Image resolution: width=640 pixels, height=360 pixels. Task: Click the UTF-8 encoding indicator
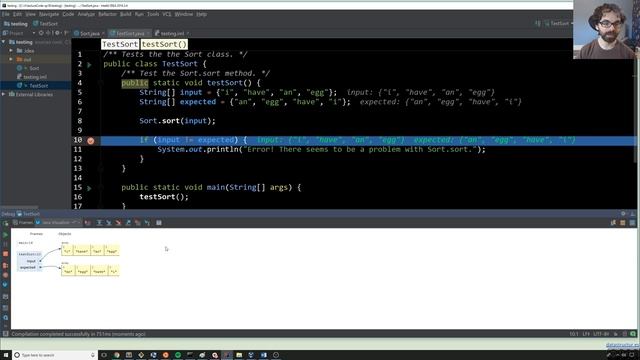coord(601,334)
